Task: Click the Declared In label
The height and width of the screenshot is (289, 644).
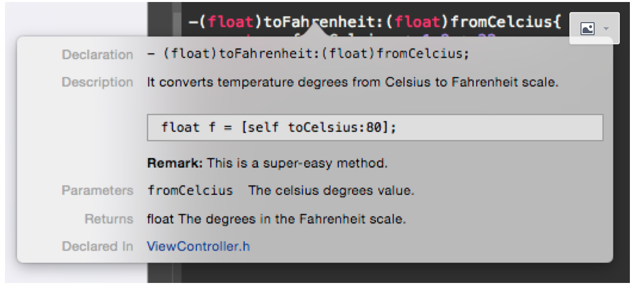Action: [x=98, y=246]
